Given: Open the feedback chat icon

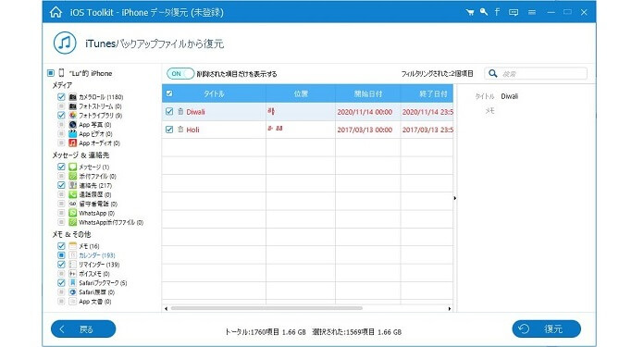Looking at the screenshot, I should [x=514, y=12].
